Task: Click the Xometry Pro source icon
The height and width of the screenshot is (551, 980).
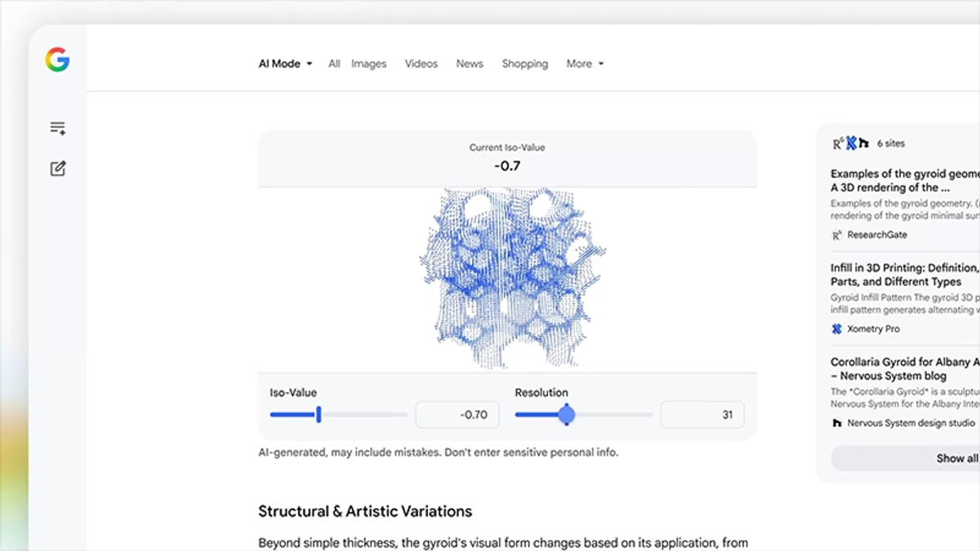Action: pos(836,329)
